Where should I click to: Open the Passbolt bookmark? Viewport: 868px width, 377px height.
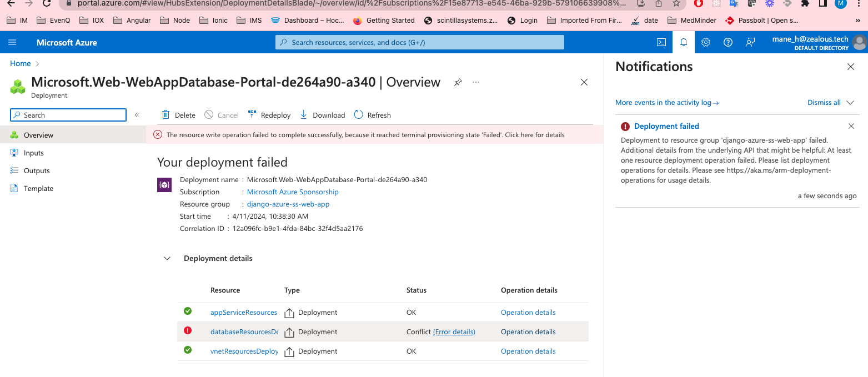pos(761,21)
